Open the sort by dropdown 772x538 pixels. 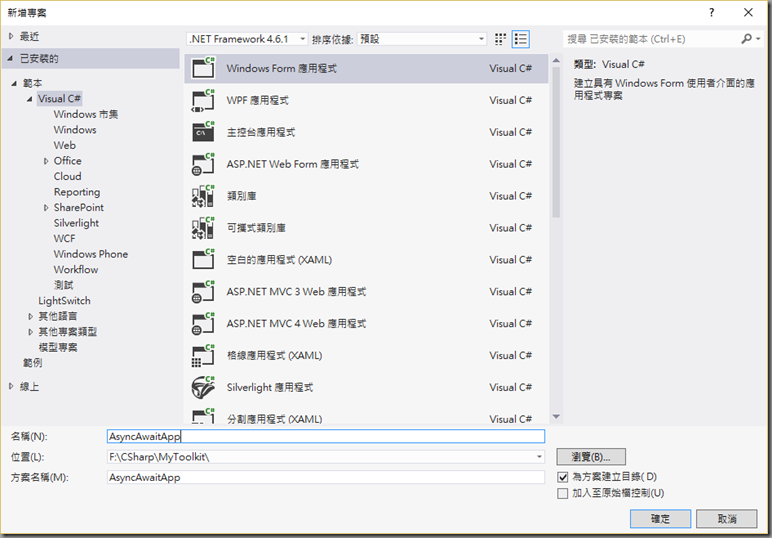coord(422,39)
